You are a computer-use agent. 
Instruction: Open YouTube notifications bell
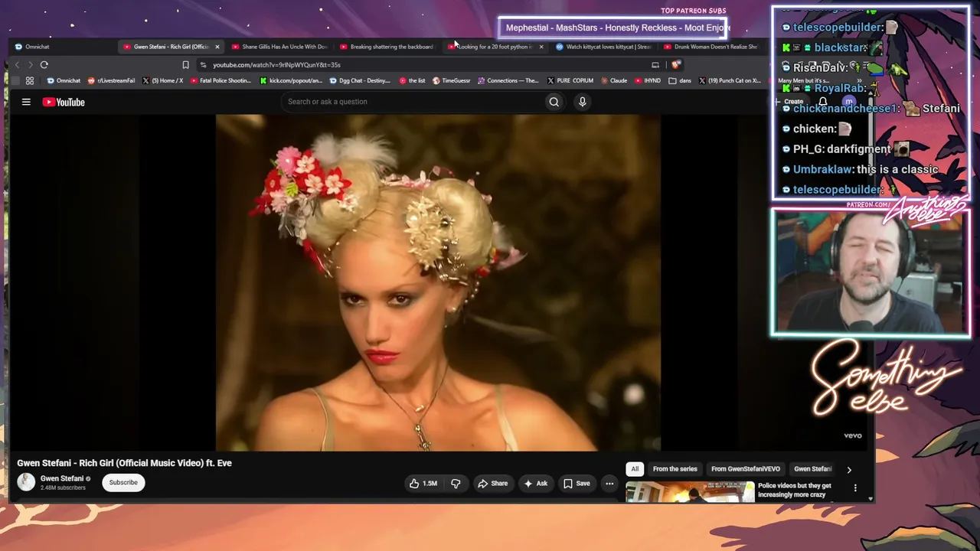(x=822, y=102)
